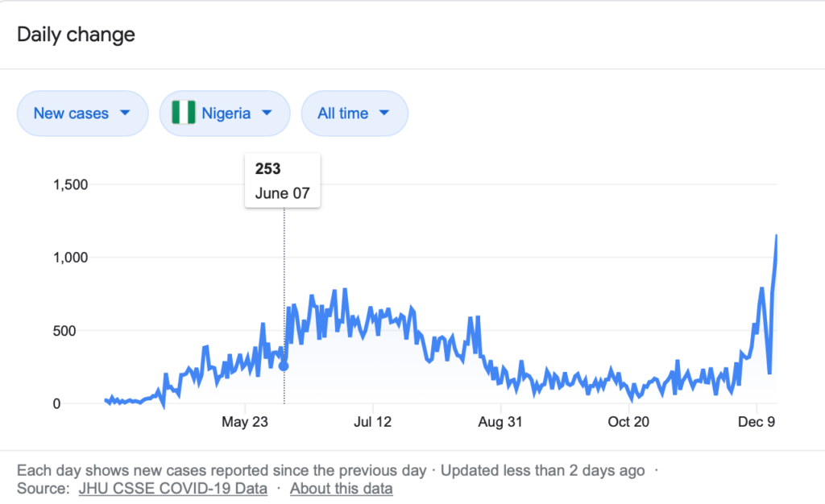This screenshot has width=825, height=504.
Task: Click the May 23 x-axis label
Action: pyautogui.click(x=245, y=422)
